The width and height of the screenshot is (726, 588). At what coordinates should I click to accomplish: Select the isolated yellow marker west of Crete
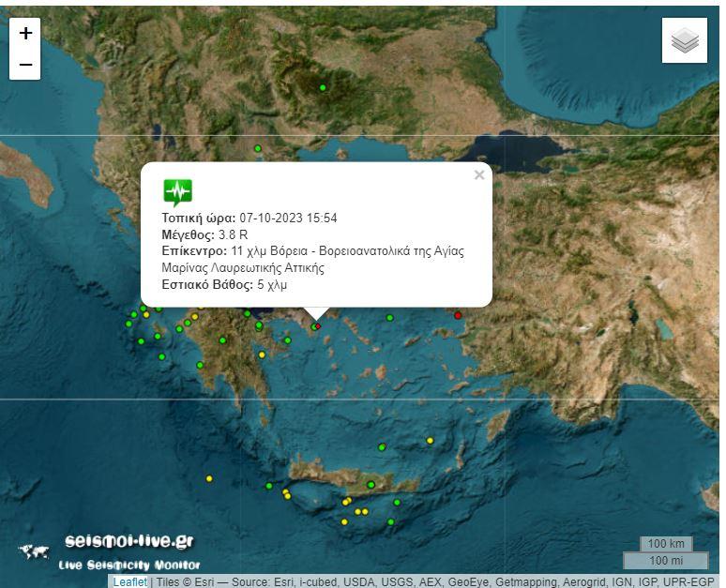pyautogui.click(x=209, y=478)
